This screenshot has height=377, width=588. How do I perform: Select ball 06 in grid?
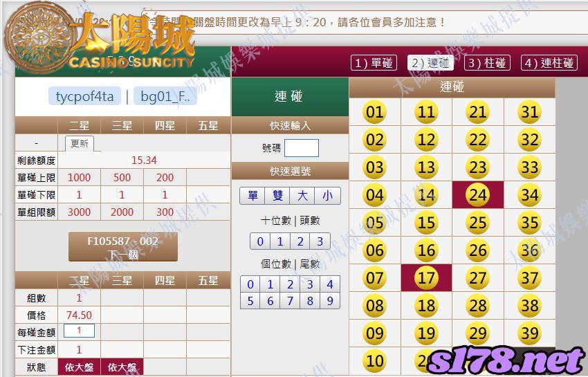[375, 250]
